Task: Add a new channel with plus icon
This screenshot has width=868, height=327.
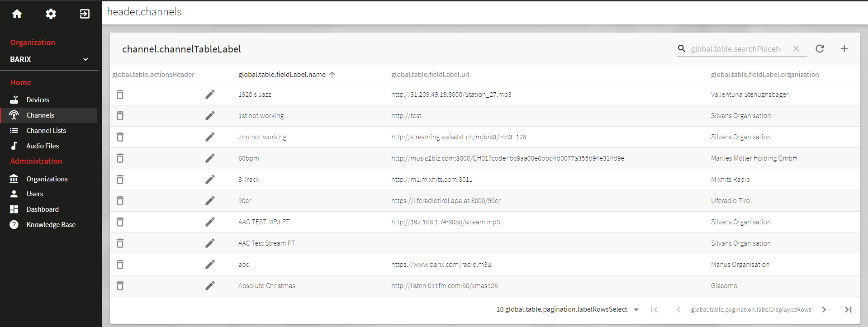Action: (x=844, y=49)
